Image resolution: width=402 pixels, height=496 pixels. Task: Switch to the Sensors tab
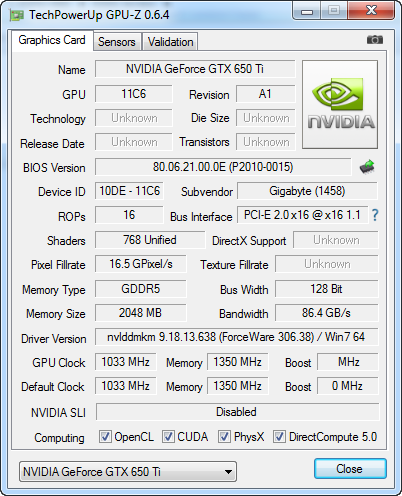click(x=117, y=42)
